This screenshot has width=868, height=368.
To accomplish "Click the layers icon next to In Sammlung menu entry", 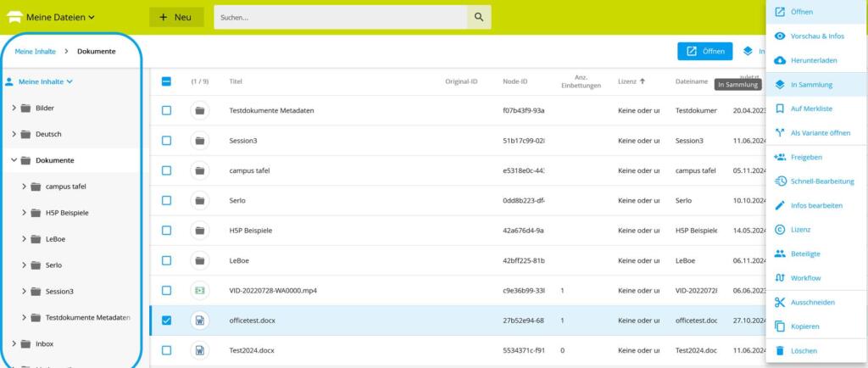I will coord(780,85).
